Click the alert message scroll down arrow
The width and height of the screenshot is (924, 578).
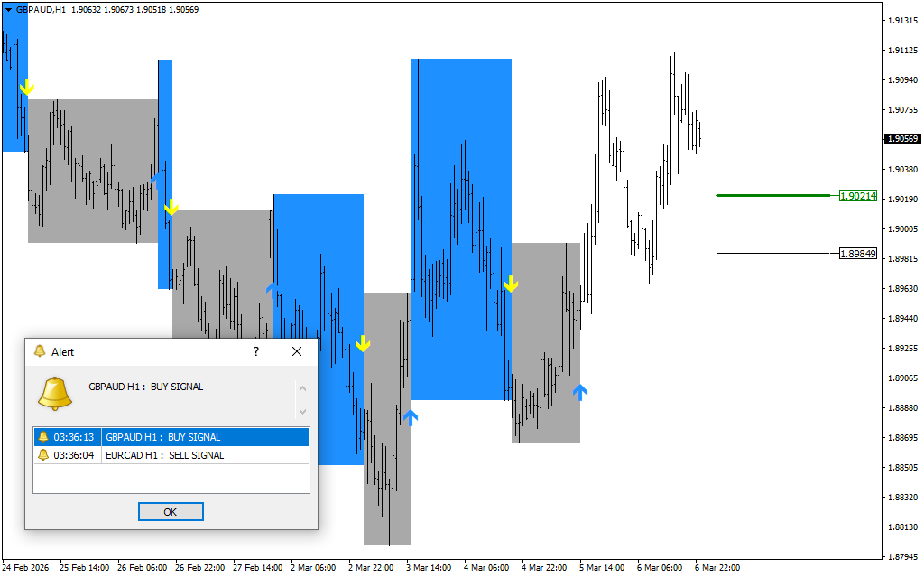[302, 411]
